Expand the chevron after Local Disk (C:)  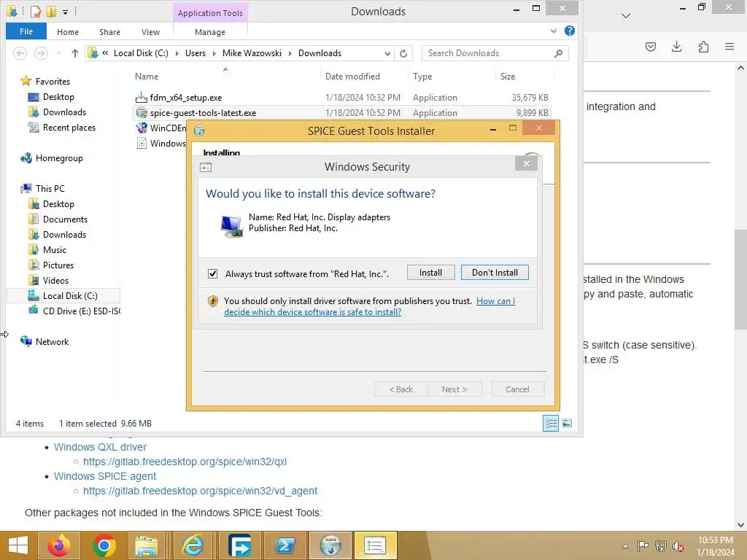(177, 53)
